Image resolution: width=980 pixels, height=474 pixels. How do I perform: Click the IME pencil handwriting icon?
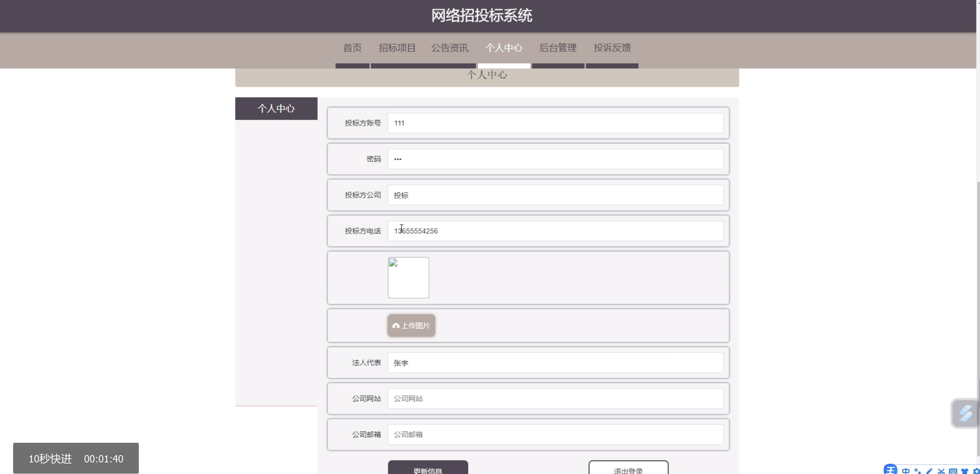(929, 471)
